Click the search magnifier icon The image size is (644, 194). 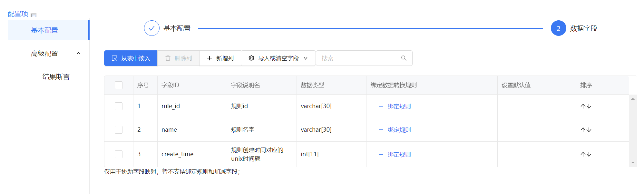tap(404, 58)
